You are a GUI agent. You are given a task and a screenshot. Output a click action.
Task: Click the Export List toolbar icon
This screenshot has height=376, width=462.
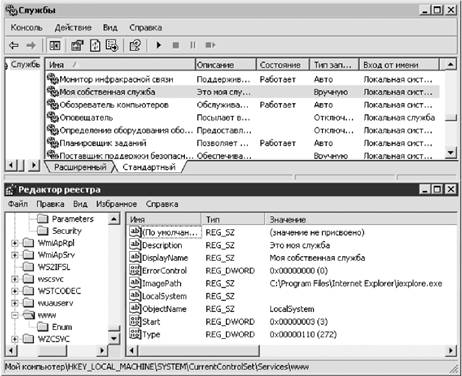point(112,45)
